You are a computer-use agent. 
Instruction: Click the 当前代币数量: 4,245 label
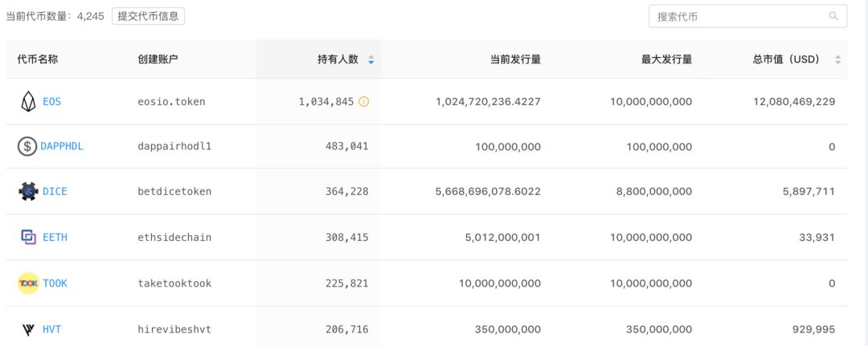[x=55, y=16]
